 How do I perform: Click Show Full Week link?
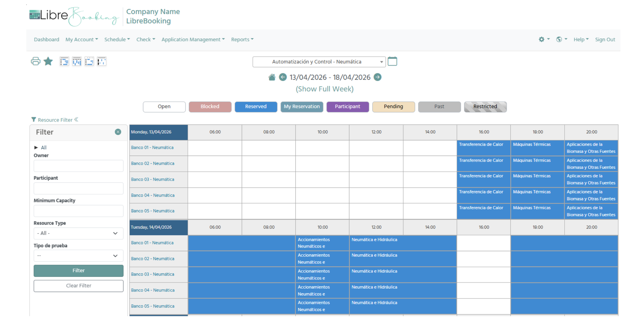point(325,89)
